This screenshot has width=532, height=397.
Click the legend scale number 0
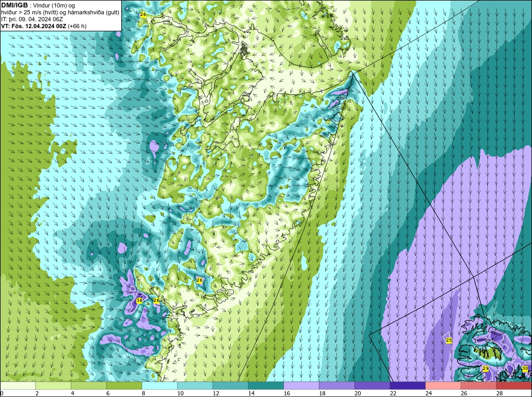[2, 393]
